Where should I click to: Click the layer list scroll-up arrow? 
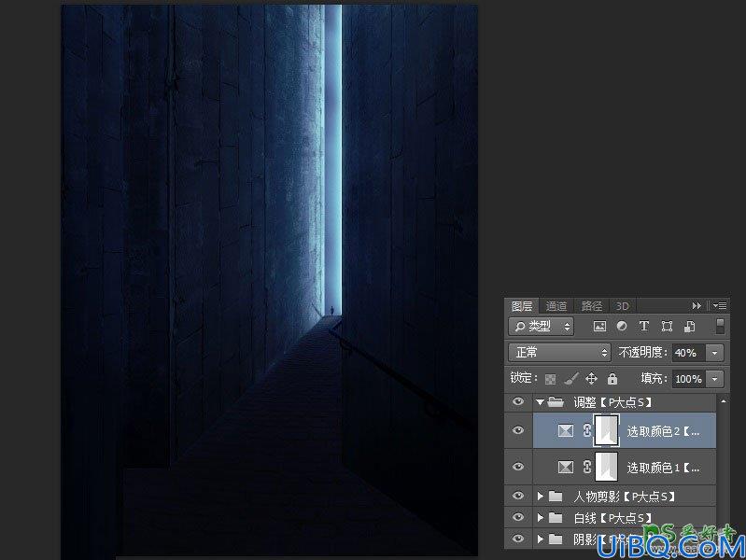click(x=724, y=402)
